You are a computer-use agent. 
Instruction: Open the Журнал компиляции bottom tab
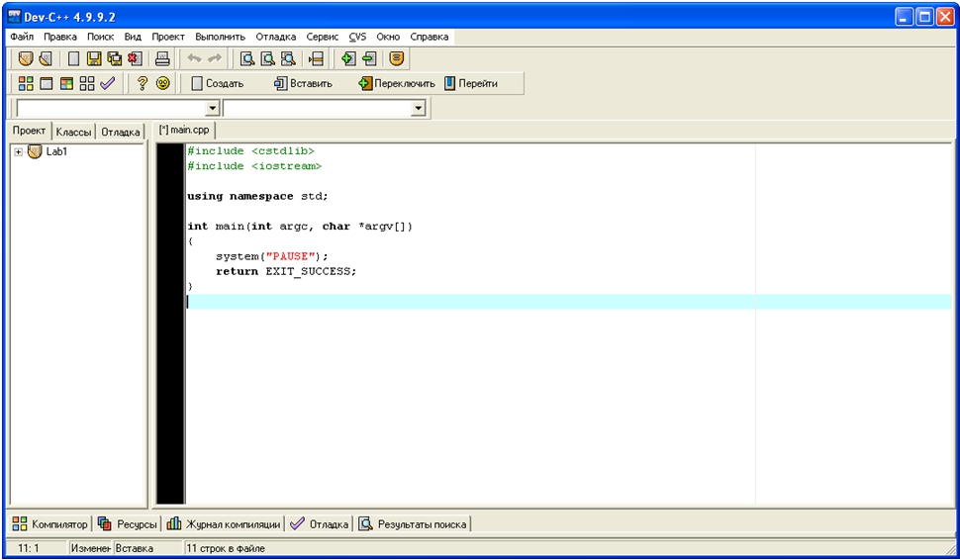224,524
